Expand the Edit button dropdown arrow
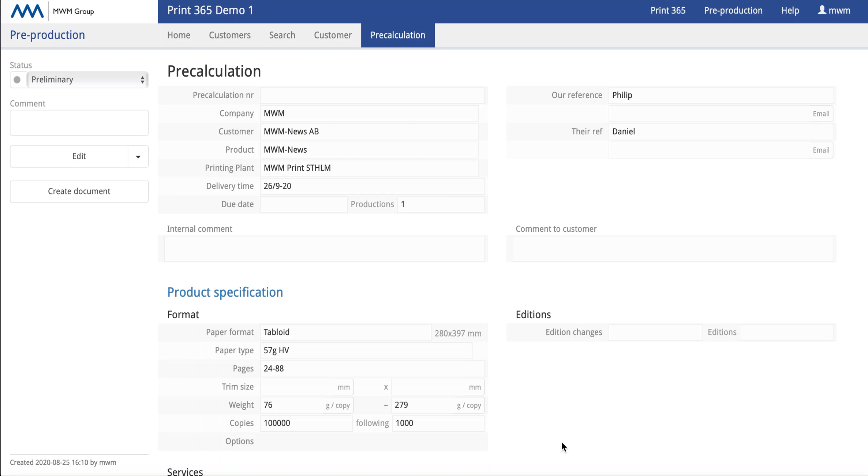 coord(138,157)
